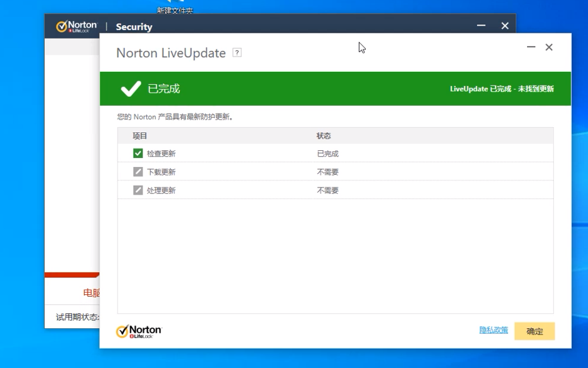Click the red 电脑 text in Security window
The image size is (588, 368).
click(91, 293)
